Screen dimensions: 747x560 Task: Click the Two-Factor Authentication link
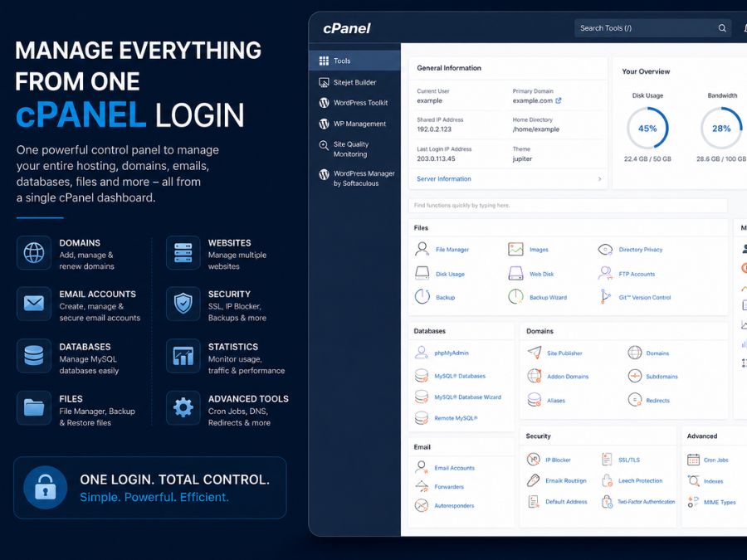pyautogui.click(x=646, y=501)
